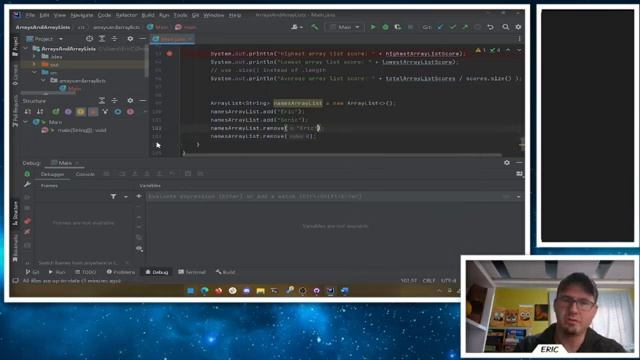The height and width of the screenshot is (360, 640).
Task: Click the Build Project hammer icon
Action: click(315, 27)
